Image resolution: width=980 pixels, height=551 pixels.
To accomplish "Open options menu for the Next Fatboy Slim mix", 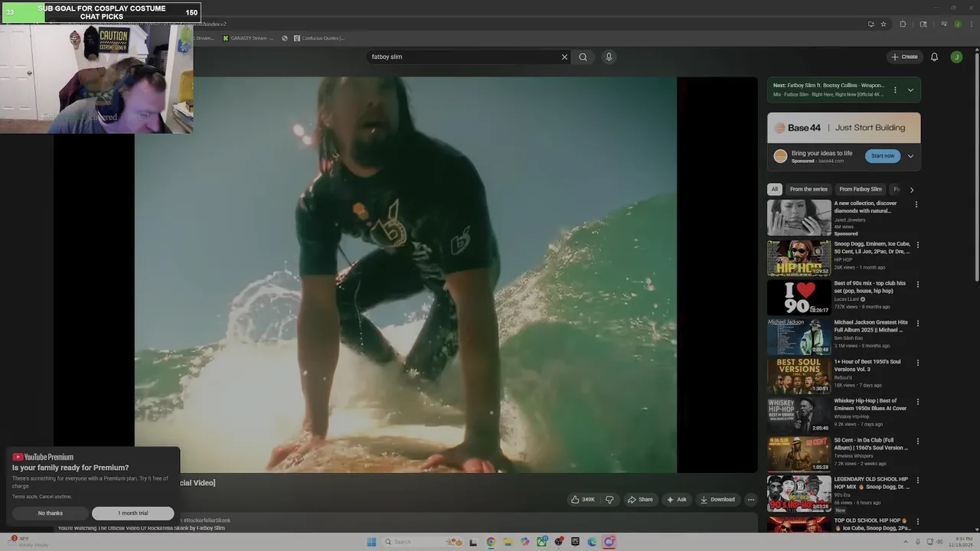I will 895,90.
